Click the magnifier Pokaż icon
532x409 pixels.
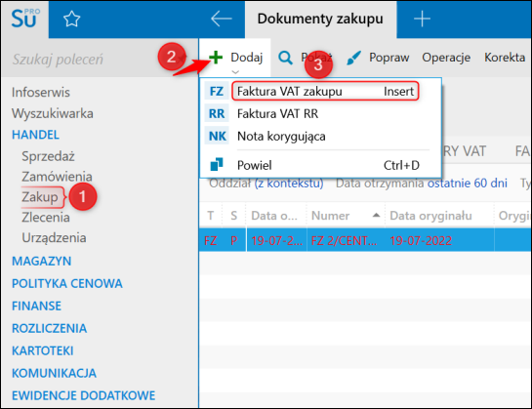pos(285,58)
